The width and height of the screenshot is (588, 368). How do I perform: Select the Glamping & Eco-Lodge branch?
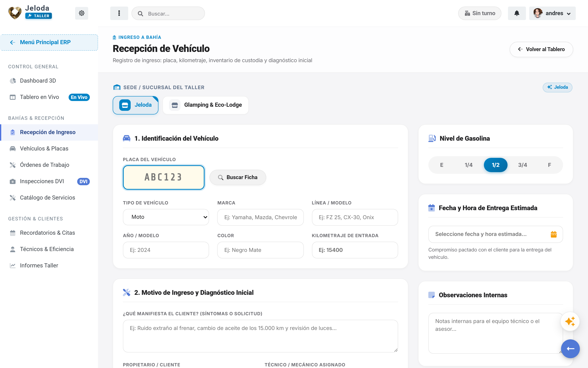pyautogui.click(x=206, y=105)
